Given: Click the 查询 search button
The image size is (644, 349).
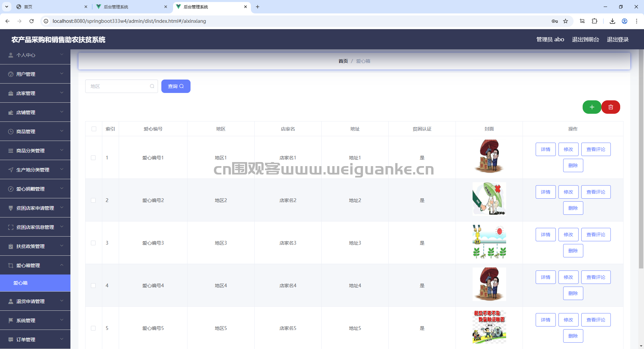Looking at the screenshot, I should pos(176,86).
